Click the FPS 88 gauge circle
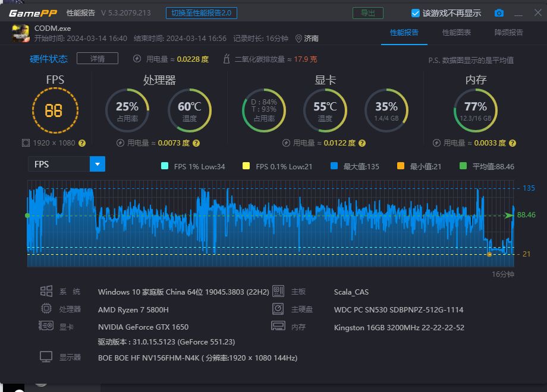Viewport: 547px width, 392px height. point(55,110)
